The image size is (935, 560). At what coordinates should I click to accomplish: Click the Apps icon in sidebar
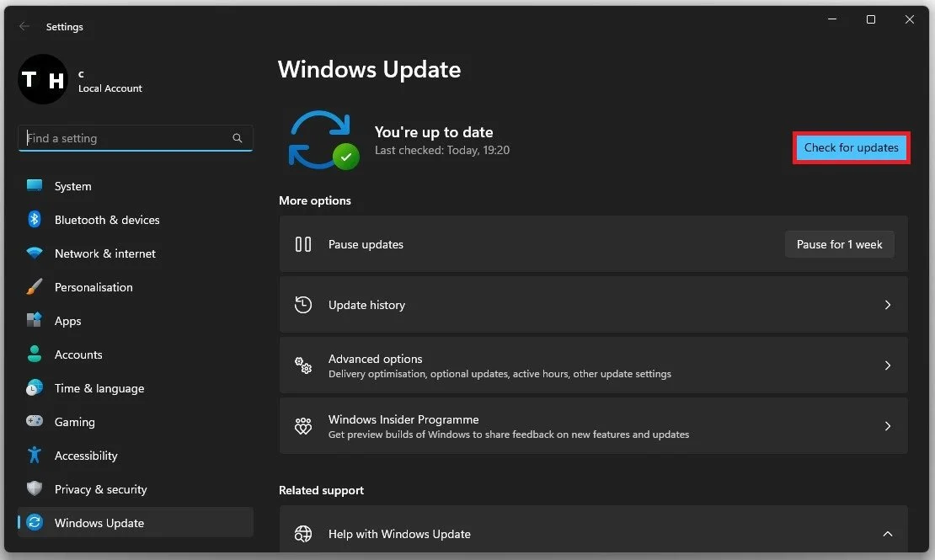pos(35,320)
